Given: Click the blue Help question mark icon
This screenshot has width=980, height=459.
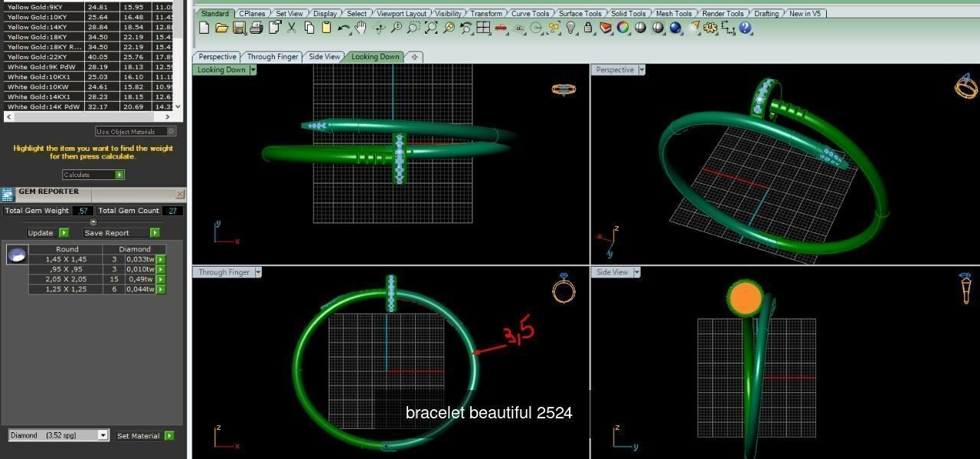Looking at the screenshot, I should coord(745,28).
